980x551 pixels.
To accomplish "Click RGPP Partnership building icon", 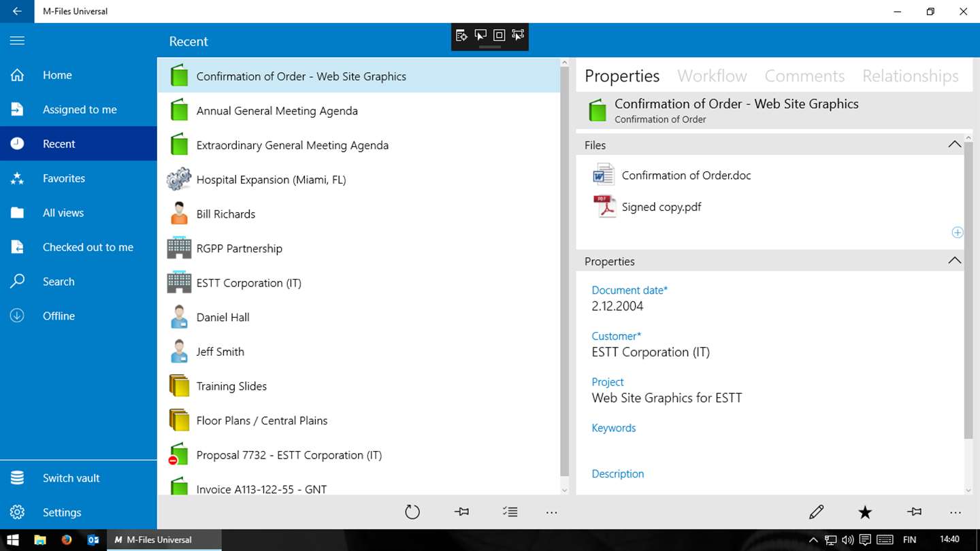I will (x=179, y=248).
